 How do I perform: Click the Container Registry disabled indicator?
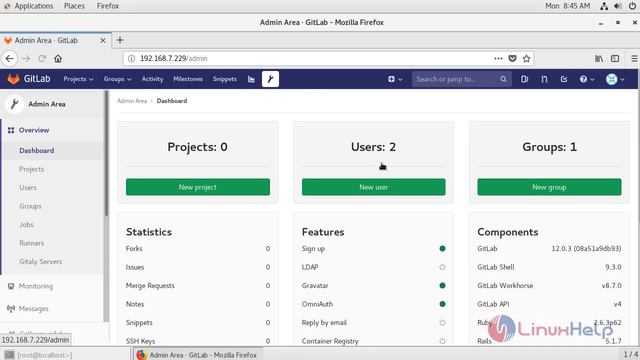(442, 341)
